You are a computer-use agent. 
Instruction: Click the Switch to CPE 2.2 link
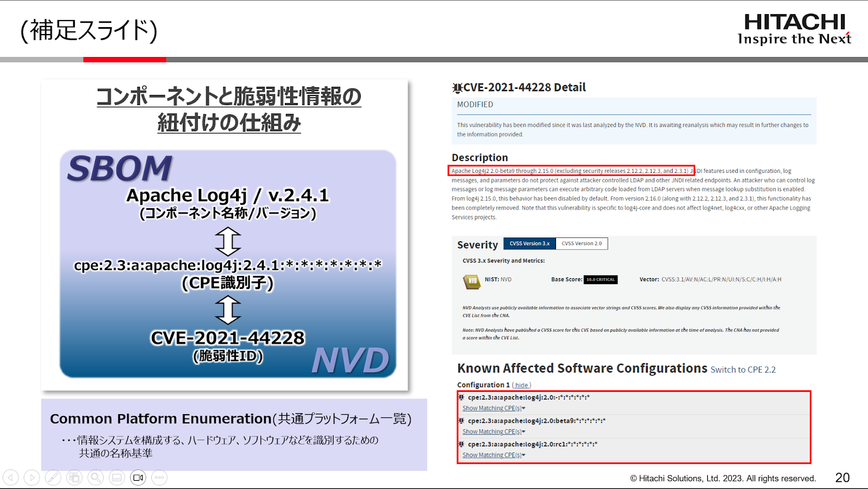[x=743, y=370]
